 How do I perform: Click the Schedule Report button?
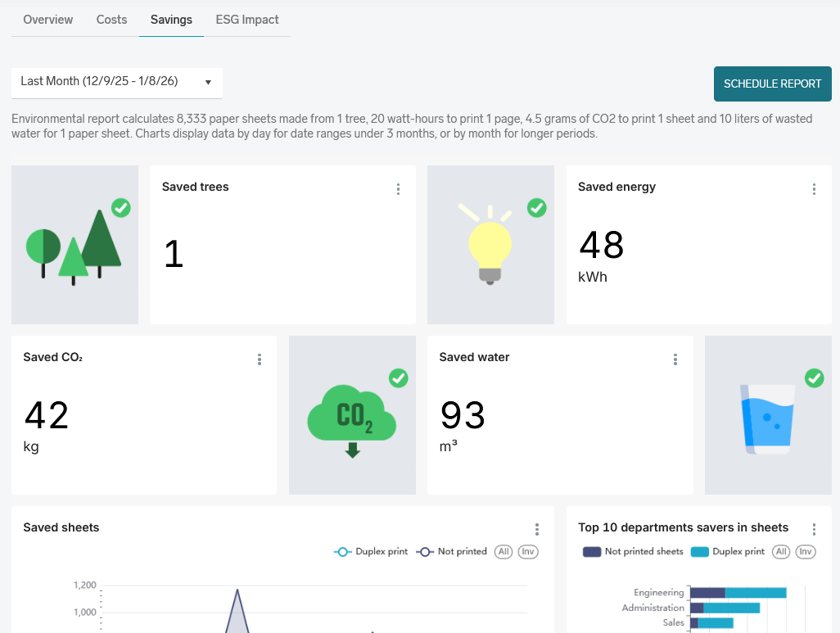point(772,84)
